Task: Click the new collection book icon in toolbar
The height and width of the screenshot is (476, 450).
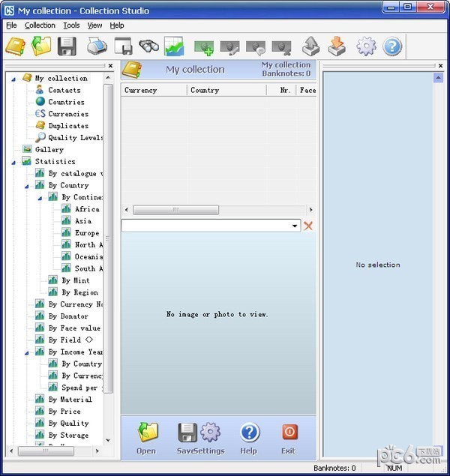Action: (16, 46)
